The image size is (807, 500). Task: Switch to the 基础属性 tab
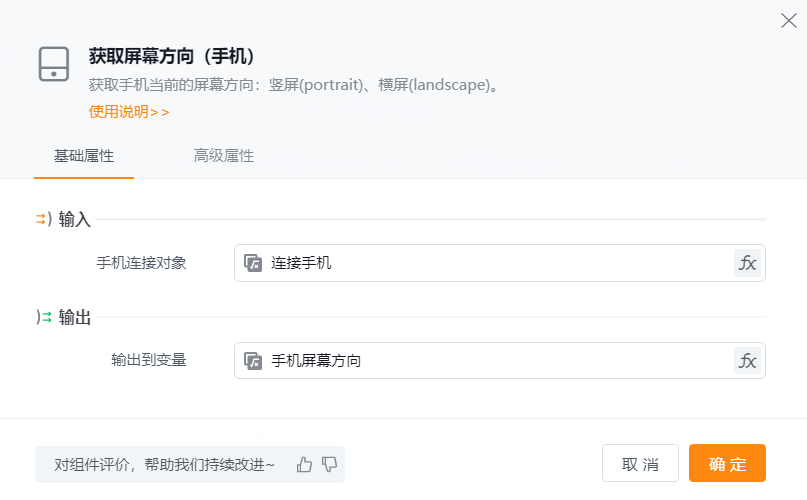pos(84,157)
